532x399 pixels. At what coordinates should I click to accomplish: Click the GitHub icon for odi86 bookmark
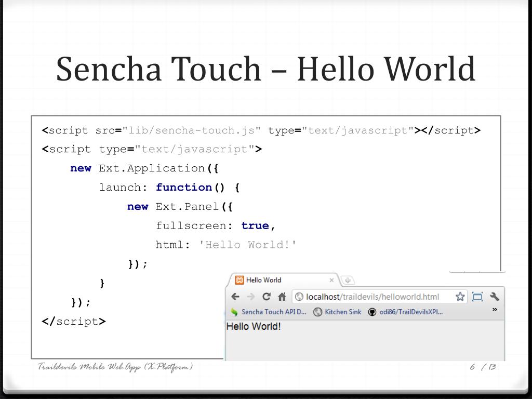(372, 312)
